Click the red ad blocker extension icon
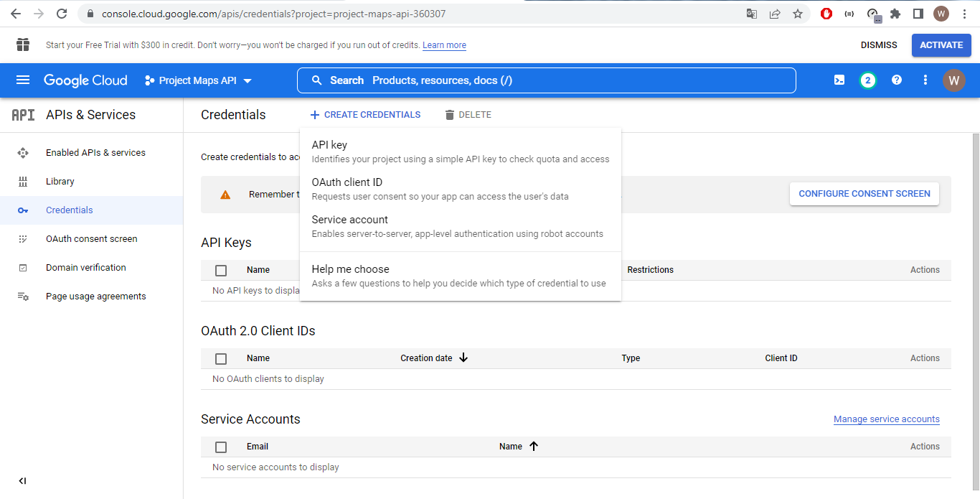The height and width of the screenshot is (499, 980). click(x=826, y=14)
